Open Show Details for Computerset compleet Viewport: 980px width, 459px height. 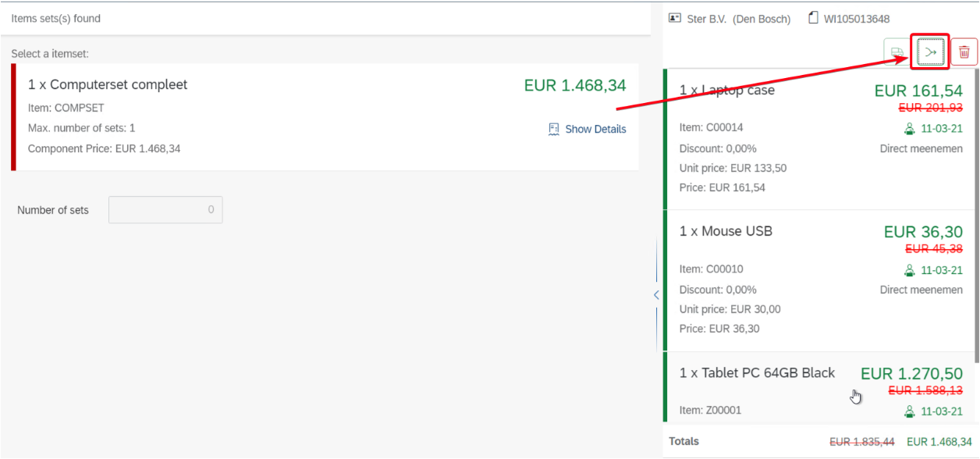pyautogui.click(x=595, y=130)
